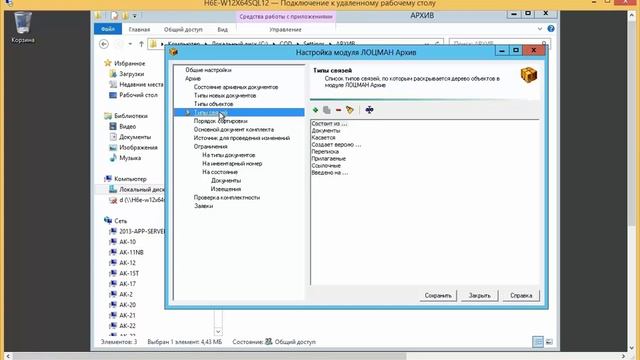Click Explorer navigation pane scroll down arrow

pos(218,331)
